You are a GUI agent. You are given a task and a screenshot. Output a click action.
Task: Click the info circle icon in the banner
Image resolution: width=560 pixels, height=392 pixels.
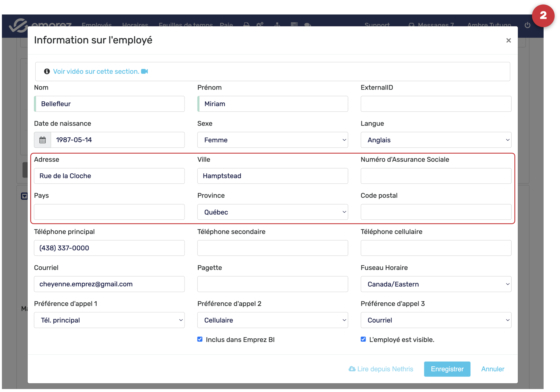click(x=47, y=71)
